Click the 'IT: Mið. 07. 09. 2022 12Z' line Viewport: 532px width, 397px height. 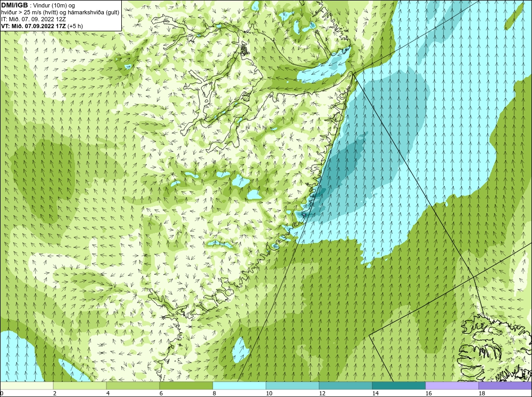coord(33,19)
